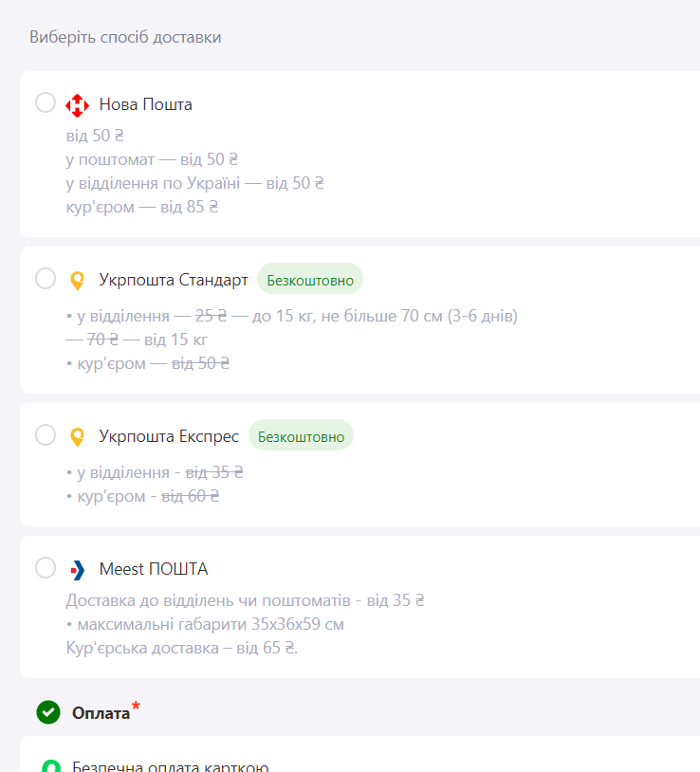Viewport: 700px width, 772px height.
Task: Click the Безкоштовно badge for Укрпошта Експрес
Action: pos(301,436)
